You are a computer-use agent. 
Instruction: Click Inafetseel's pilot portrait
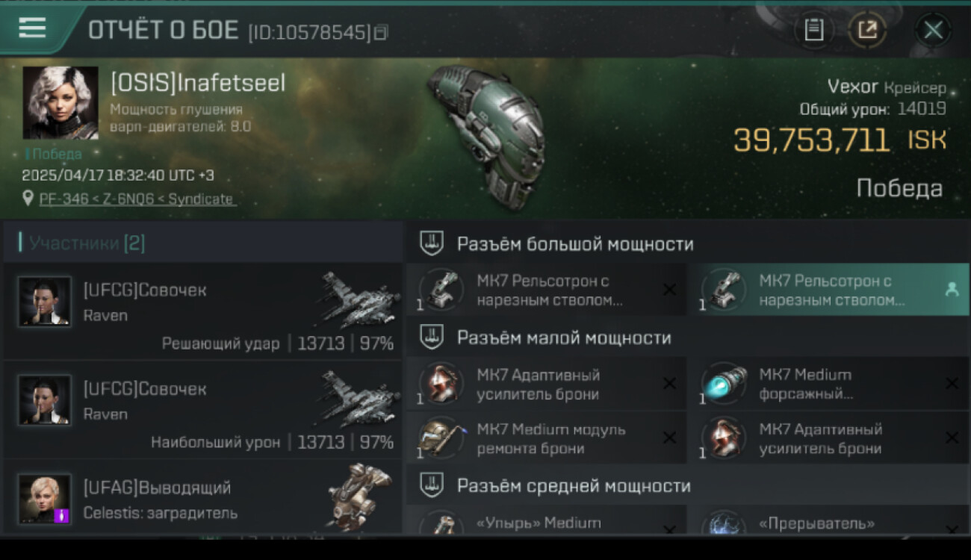click(x=61, y=103)
